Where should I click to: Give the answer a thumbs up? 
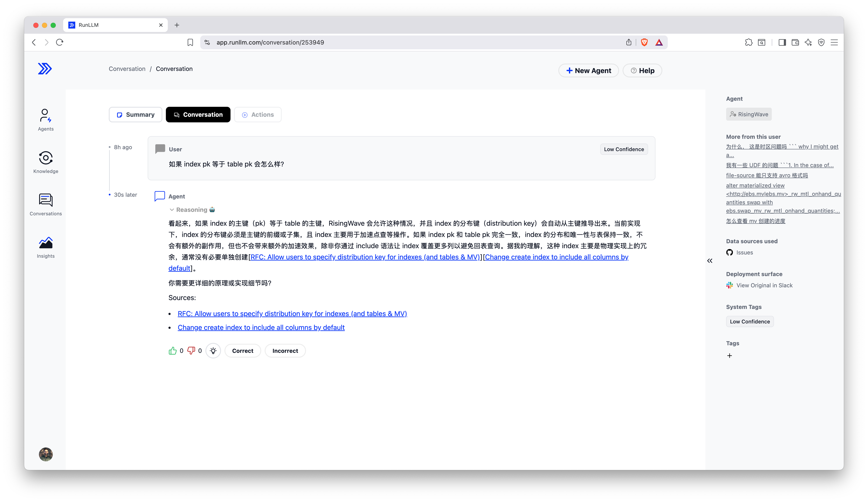(173, 350)
